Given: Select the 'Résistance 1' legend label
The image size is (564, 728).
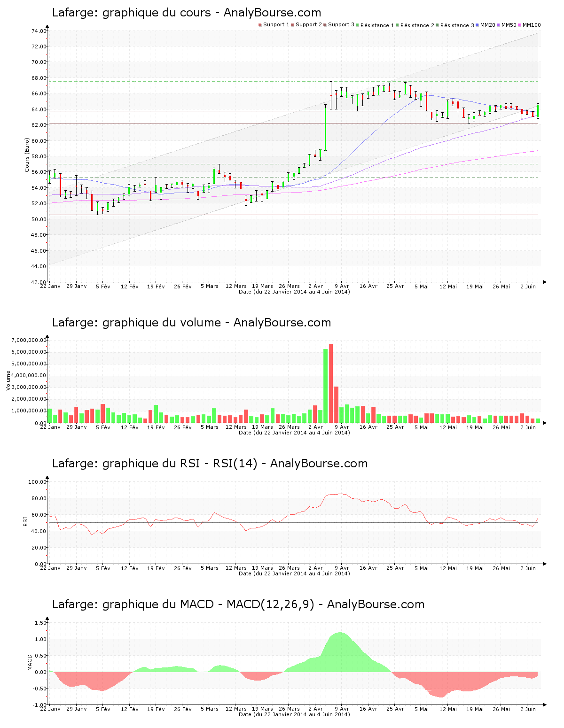Looking at the screenshot, I should click(x=377, y=25).
